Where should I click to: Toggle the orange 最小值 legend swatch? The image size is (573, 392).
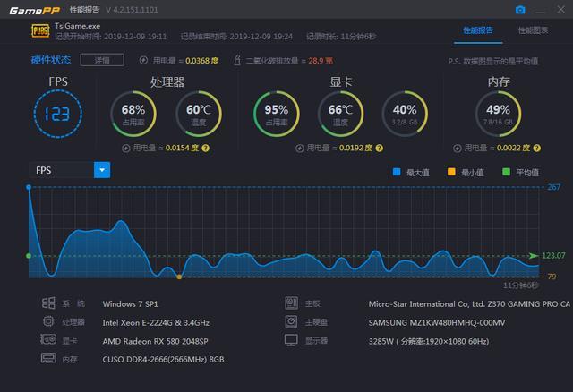click(x=451, y=172)
